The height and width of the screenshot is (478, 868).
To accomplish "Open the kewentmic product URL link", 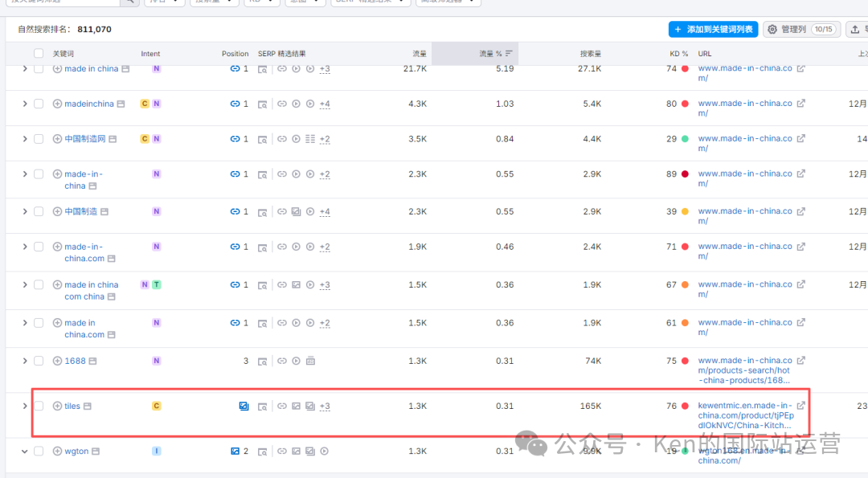I will point(746,415).
